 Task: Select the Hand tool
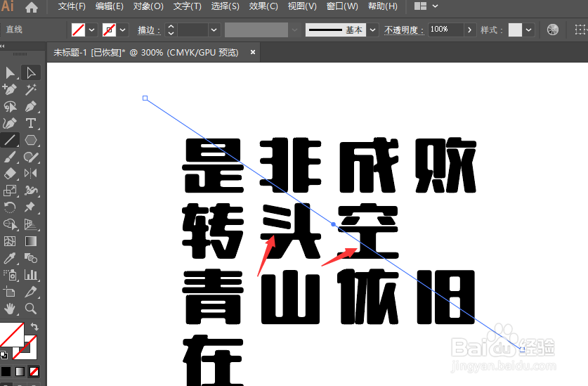point(10,309)
